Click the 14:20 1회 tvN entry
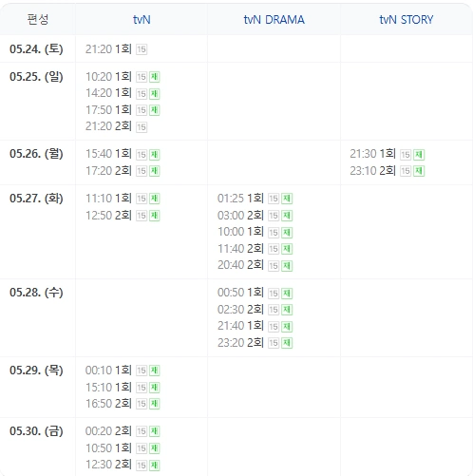Screen dimensions: 473x476 (x=108, y=93)
